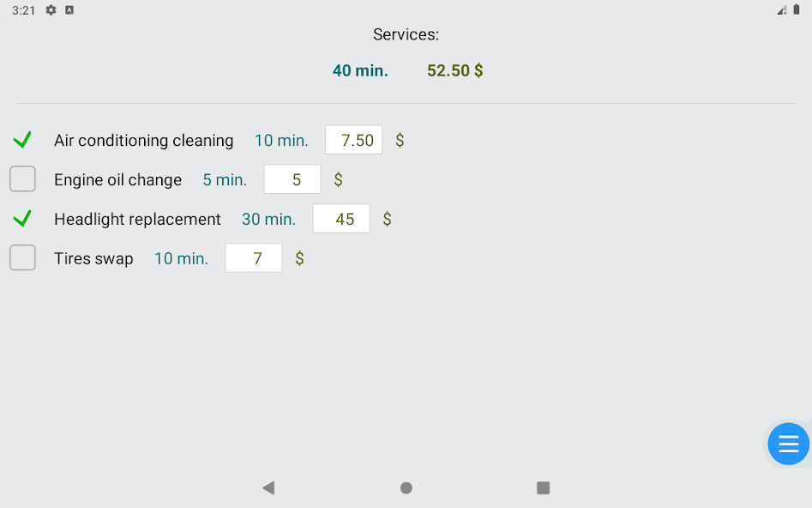Image resolution: width=812 pixels, height=508 pixels.
Task: Edit Tires swap price field
Action: 254,258
